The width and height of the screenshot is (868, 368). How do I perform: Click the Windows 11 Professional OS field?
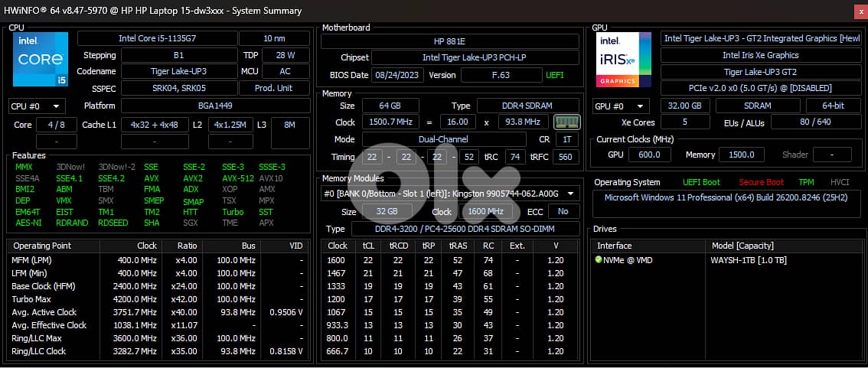coord(726,204)
